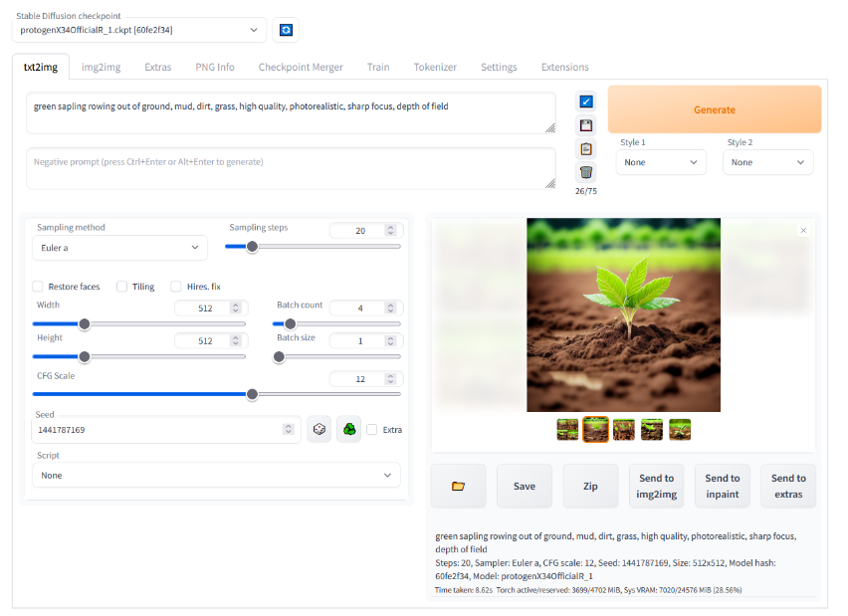Send the image to extras
Screen dimensions: 848x616
788,486
